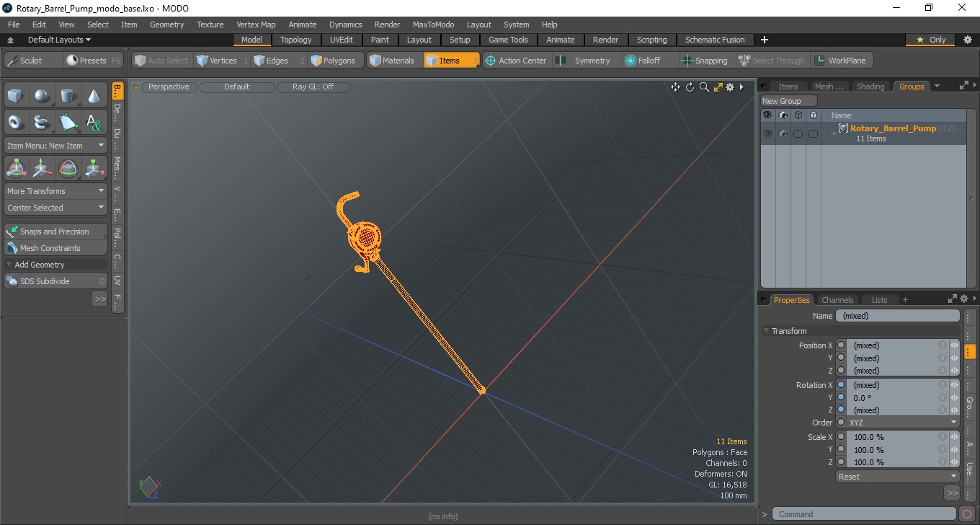
Task: Click the Perspective viewport view button
Action: point(169,87)
